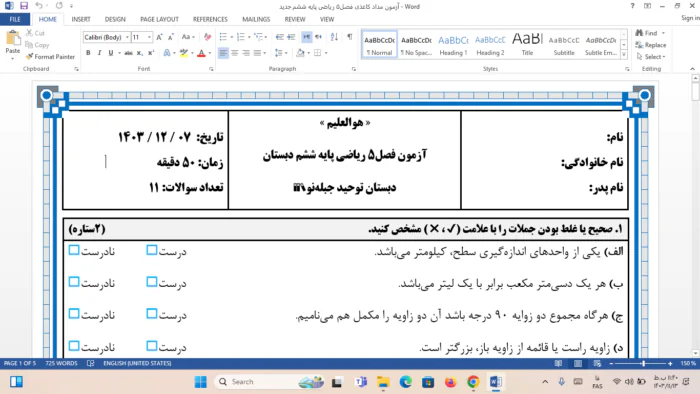Click the Paste icon

tap(12, 39)
